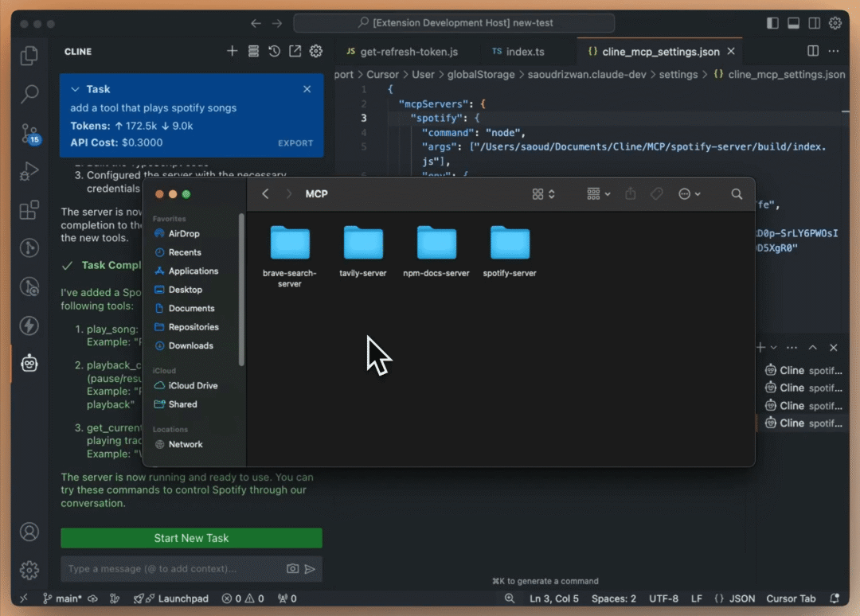
Task: Open Cline MCP servers icon
Action: point(253,51)
